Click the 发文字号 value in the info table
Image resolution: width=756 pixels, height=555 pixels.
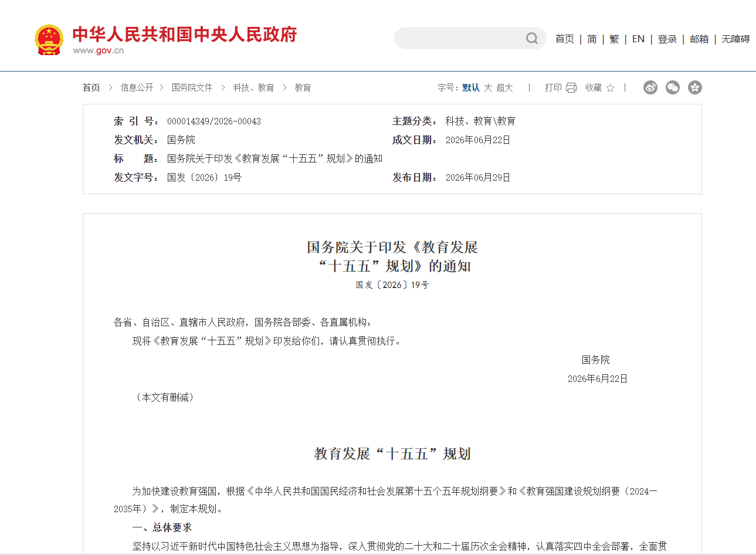204,178
